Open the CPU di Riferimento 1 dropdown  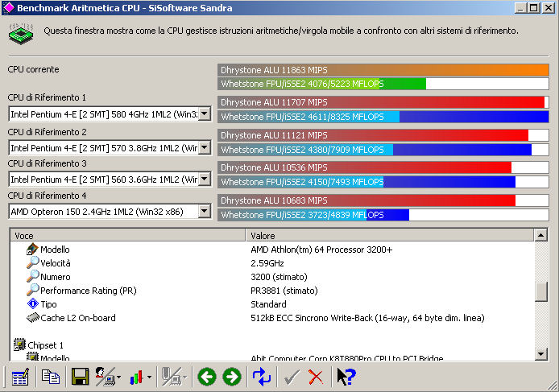click(205, 114)
